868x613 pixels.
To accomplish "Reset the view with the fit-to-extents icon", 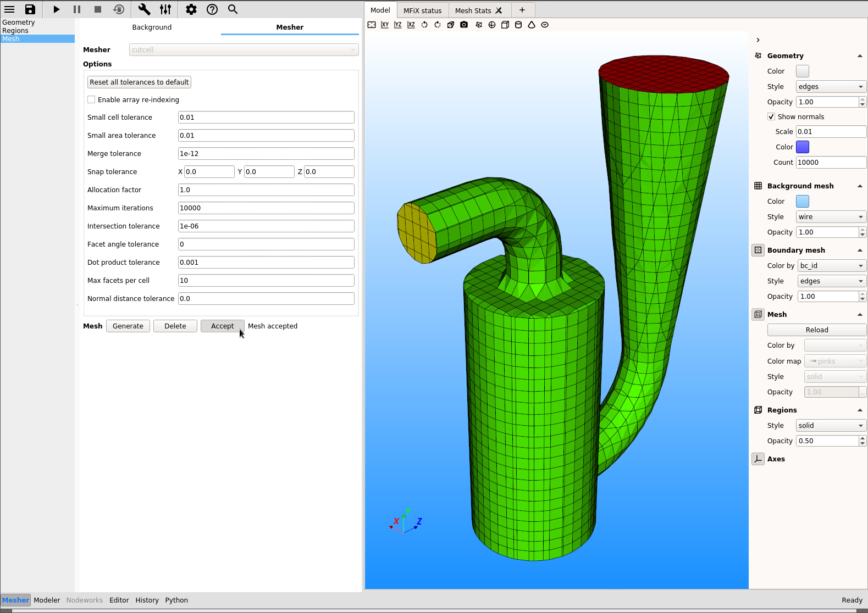I will pyautogui.click(x=372, y=25).
